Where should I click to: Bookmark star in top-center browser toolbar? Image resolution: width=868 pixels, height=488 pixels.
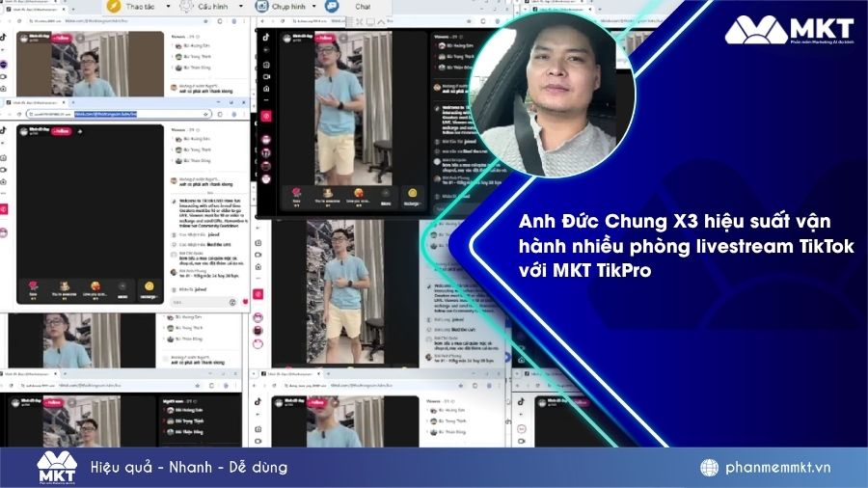click(x=470, y=21)
